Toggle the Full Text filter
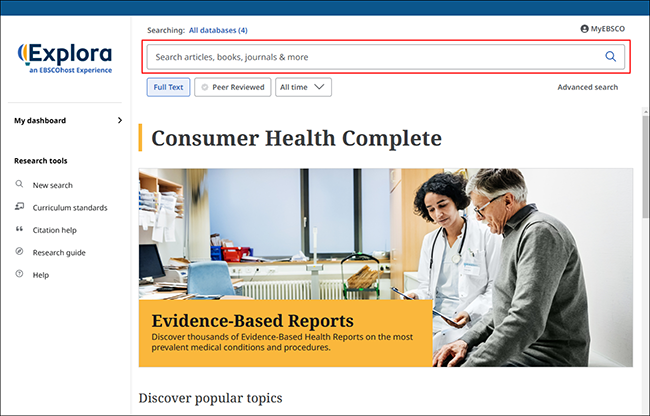This screenshot has width=650, height=416. pyautogui.click(x=168, y=87)
